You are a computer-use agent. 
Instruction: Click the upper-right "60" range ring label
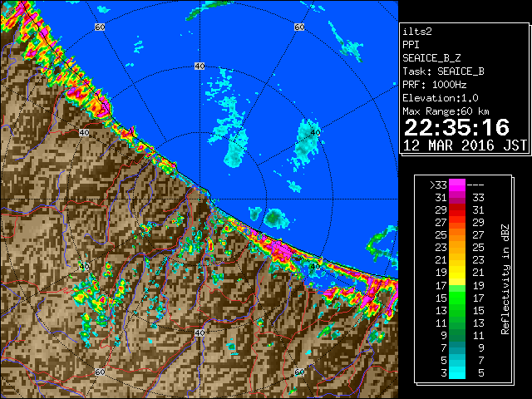(x=299, y=27)
